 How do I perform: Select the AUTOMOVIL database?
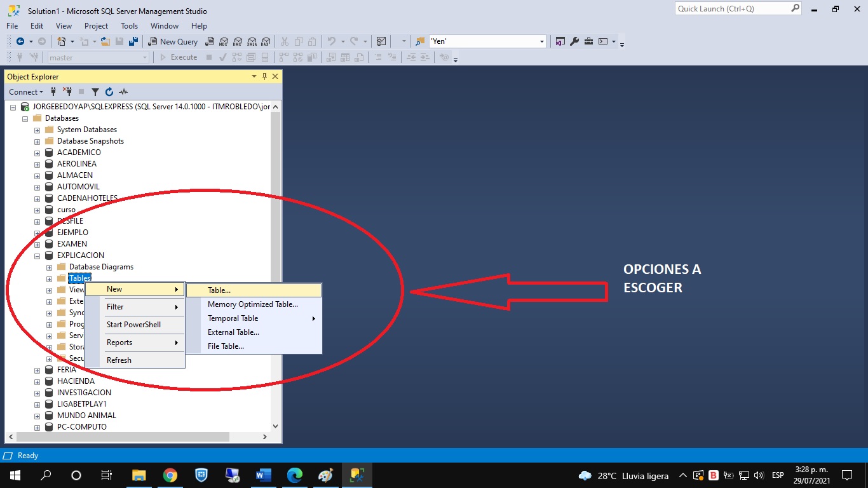pos(78,187)
